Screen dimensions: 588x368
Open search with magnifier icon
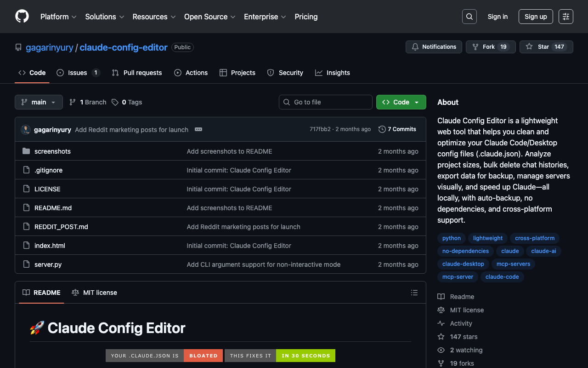pos(469,17)
